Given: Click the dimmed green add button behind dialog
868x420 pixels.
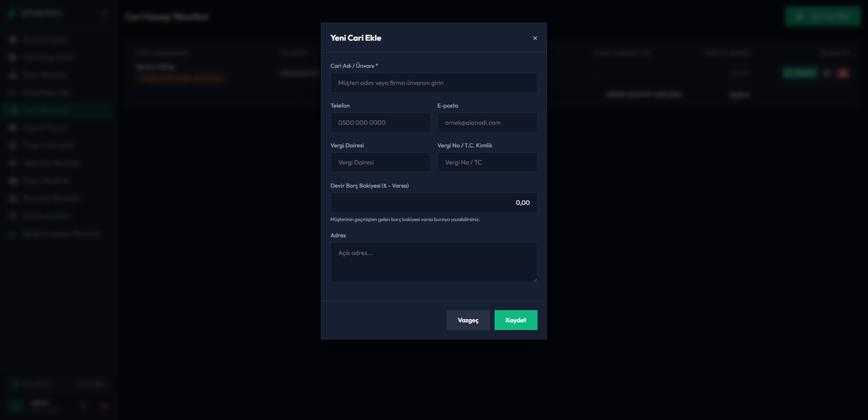Looking at the screenshot, I should 823,16.
